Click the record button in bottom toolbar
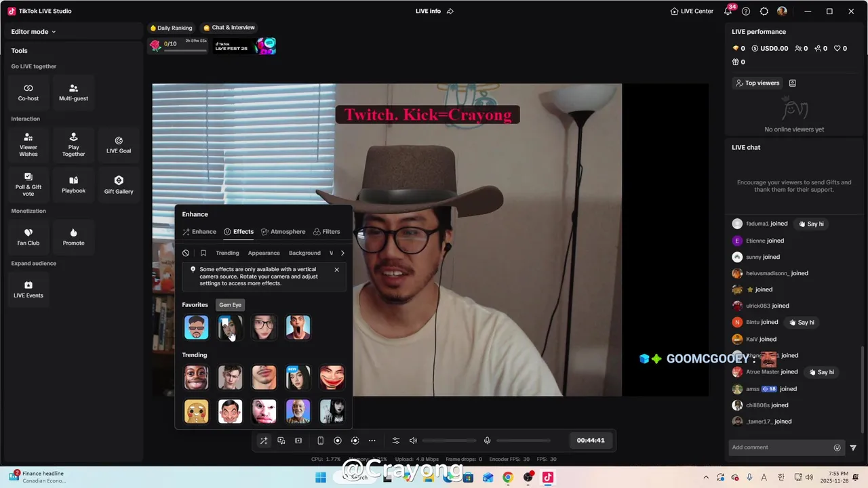Image resolution: width=868 pixels, height=488 pixels. point(337,441)
